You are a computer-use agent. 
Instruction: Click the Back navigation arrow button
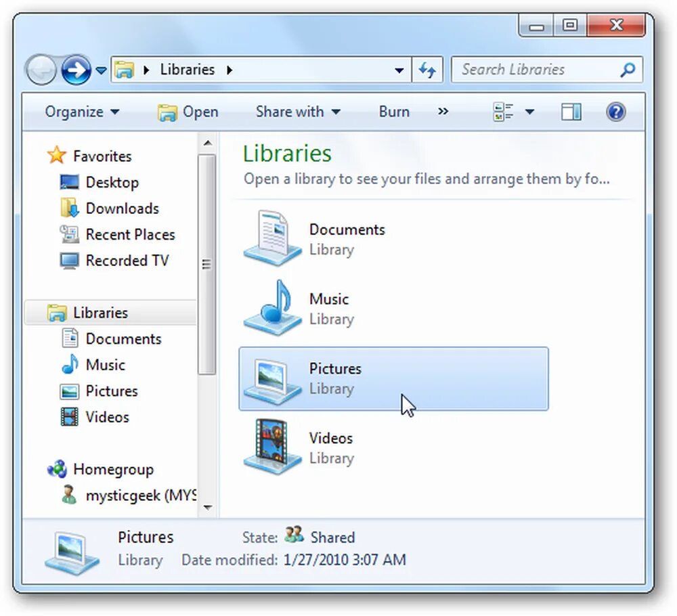click(41, 70)
